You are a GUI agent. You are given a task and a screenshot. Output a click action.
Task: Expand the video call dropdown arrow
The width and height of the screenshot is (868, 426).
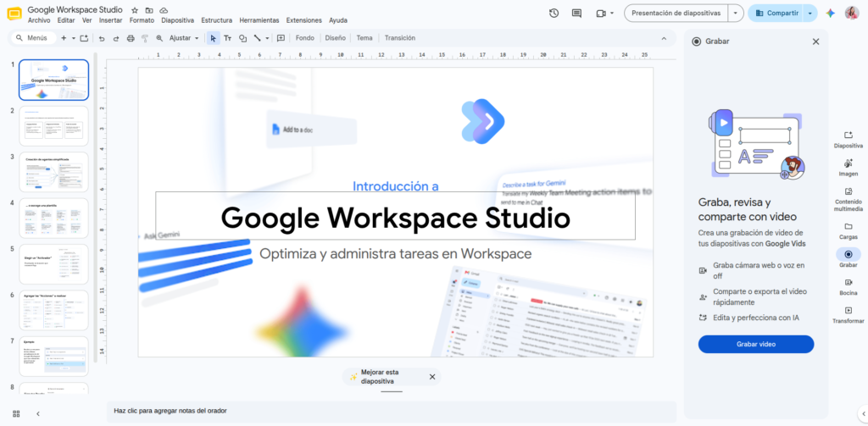coord(612,14)
